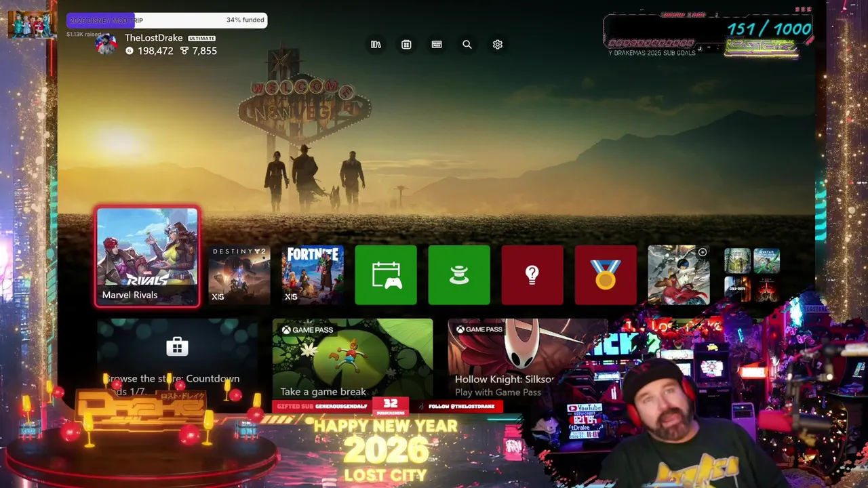Open the Settings gear icon
The image size is (868, 488).
click(498, 45)
